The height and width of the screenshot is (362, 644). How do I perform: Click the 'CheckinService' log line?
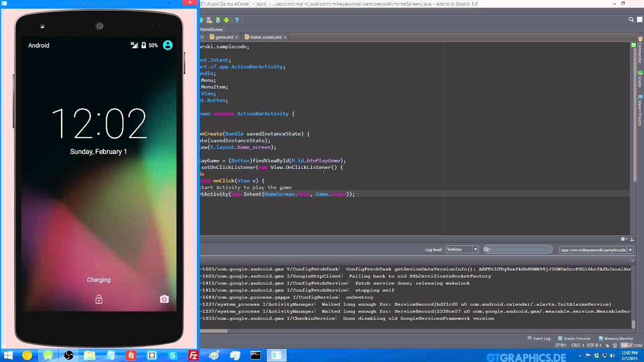347,318
